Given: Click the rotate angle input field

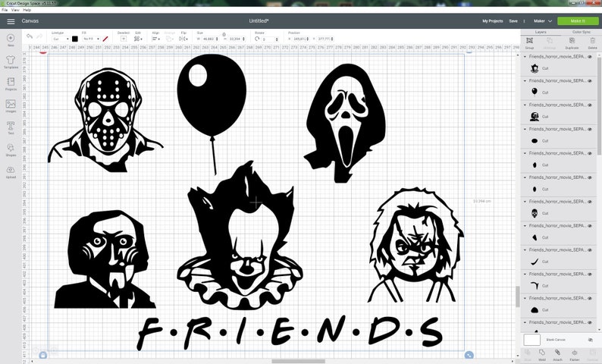Looking at the screenshot, I should click(270, 39).
